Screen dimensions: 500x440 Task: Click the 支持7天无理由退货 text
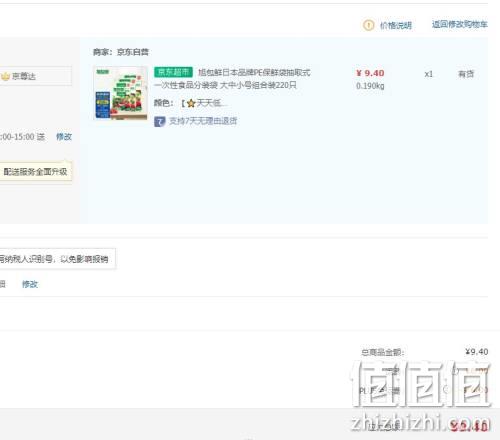pos(203,121)
